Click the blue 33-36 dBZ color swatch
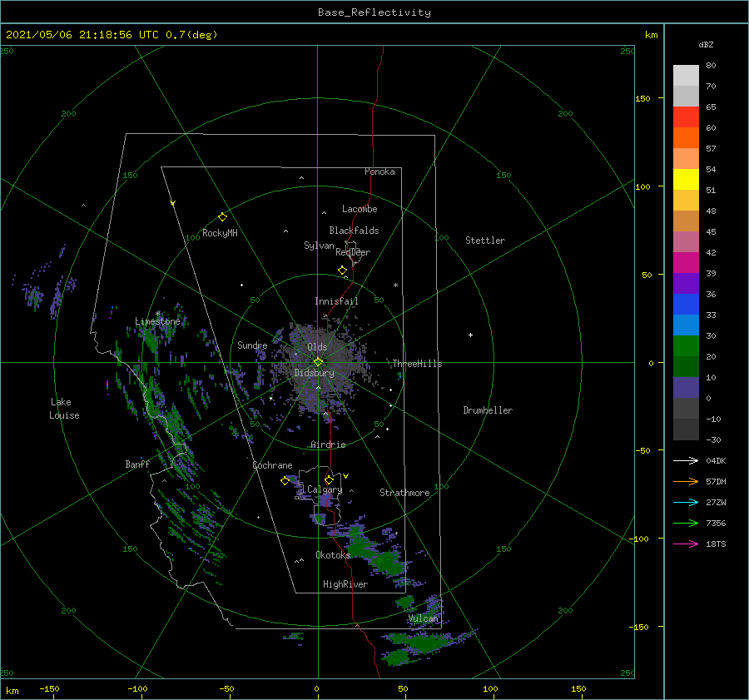This screenshot has height=700, width=749. 686,304
